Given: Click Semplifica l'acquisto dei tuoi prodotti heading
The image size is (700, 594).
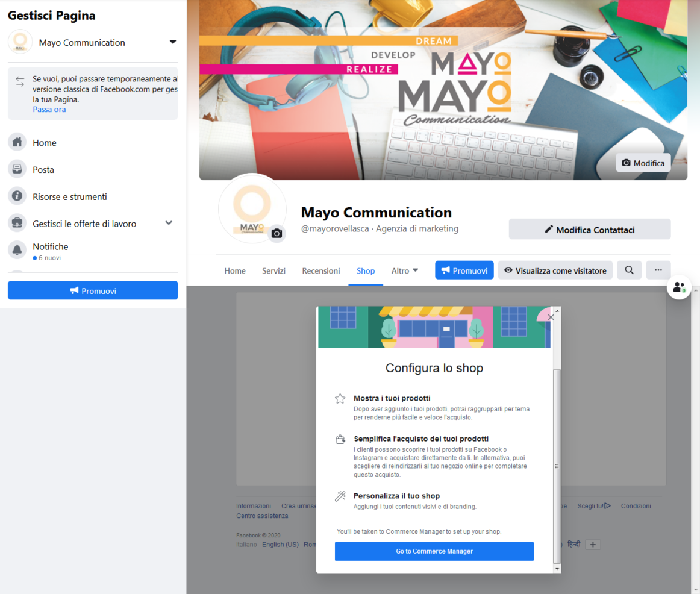Looking at the screenshot, I should pyautogui.click(x=421, y=439).
